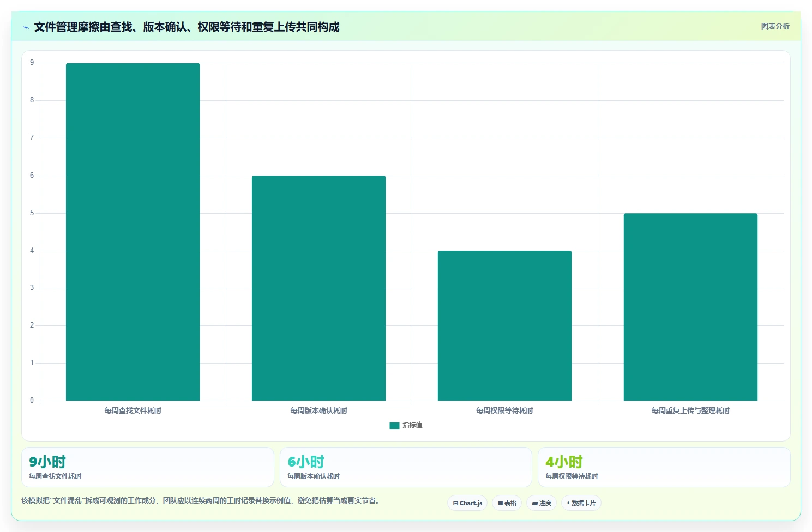Click the header title 文件管理摩擦由查找…共同构成

pyautogui.click(x=187, y=27)
